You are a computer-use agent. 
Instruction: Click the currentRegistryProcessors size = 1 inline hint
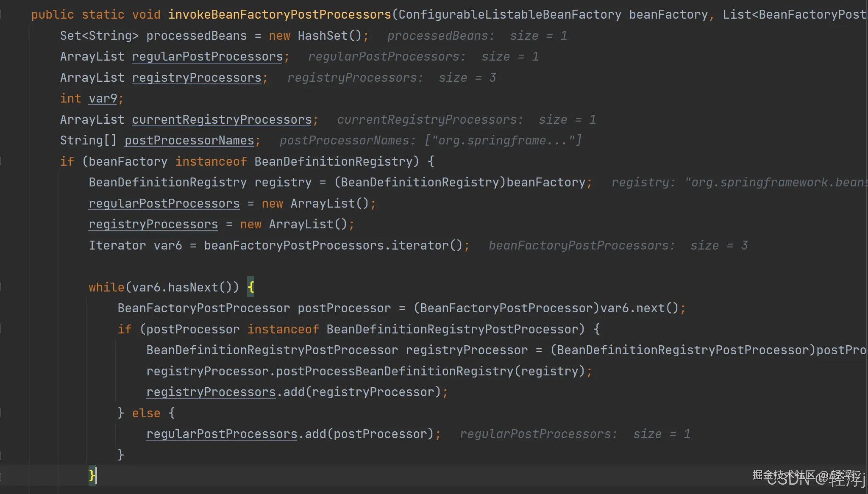(466, 120)
